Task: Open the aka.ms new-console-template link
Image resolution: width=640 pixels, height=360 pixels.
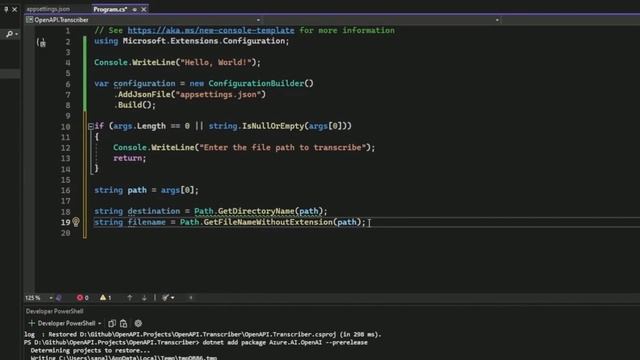Action: click(211, 30)
